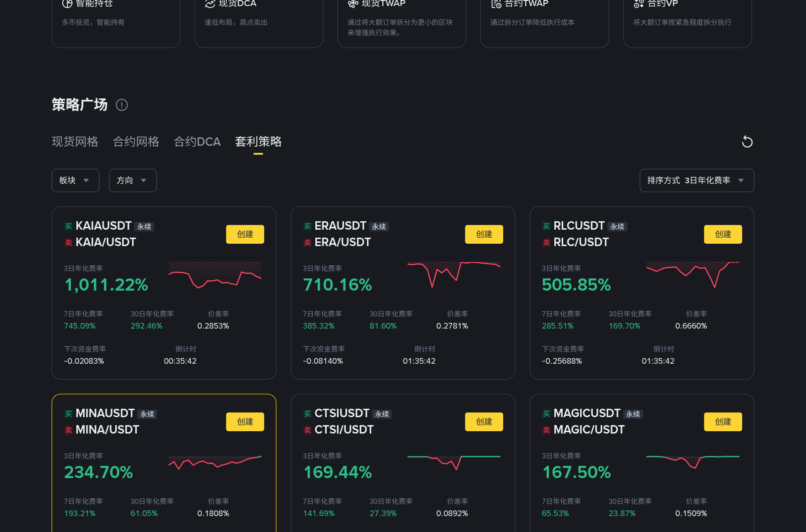The width and height of the screenshot is (806, 532).
Task: Click the 合约VP card icon
Action: [639, 4]
